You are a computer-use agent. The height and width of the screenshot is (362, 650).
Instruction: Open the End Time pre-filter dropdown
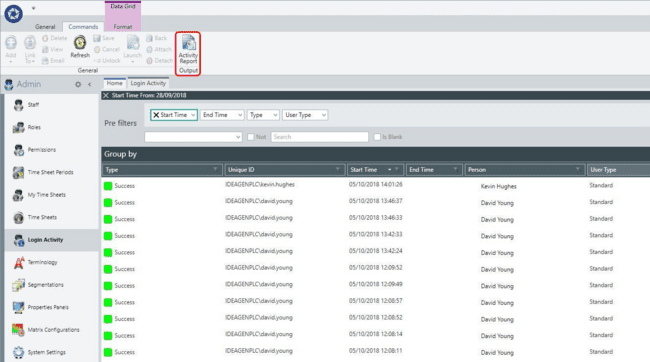click(x=240, y=115)
